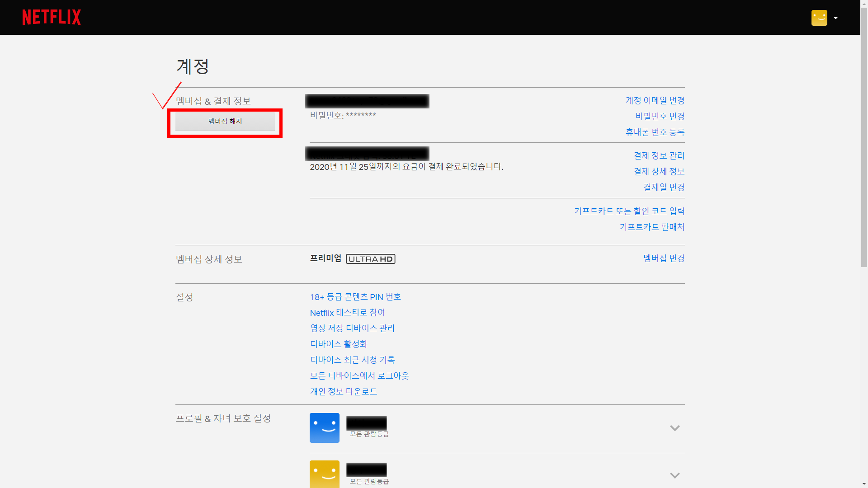Expand the yellow profile settings chevron

(675, 475)
